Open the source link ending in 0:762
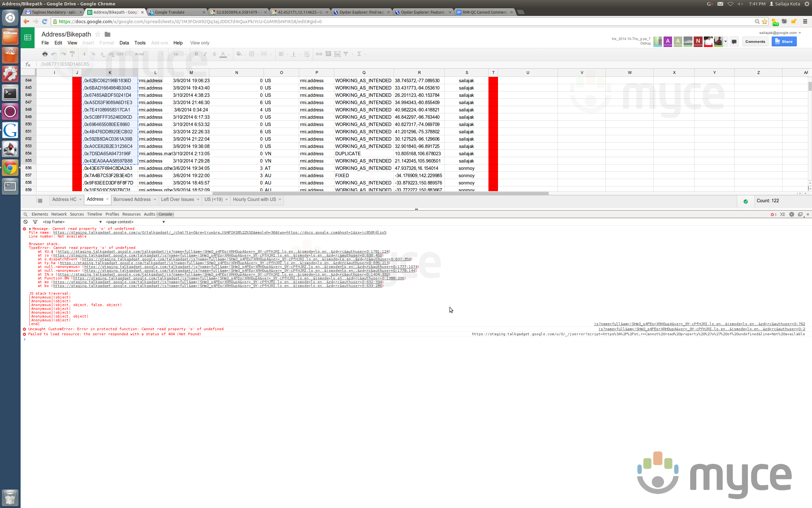 (x=699, y=324)
